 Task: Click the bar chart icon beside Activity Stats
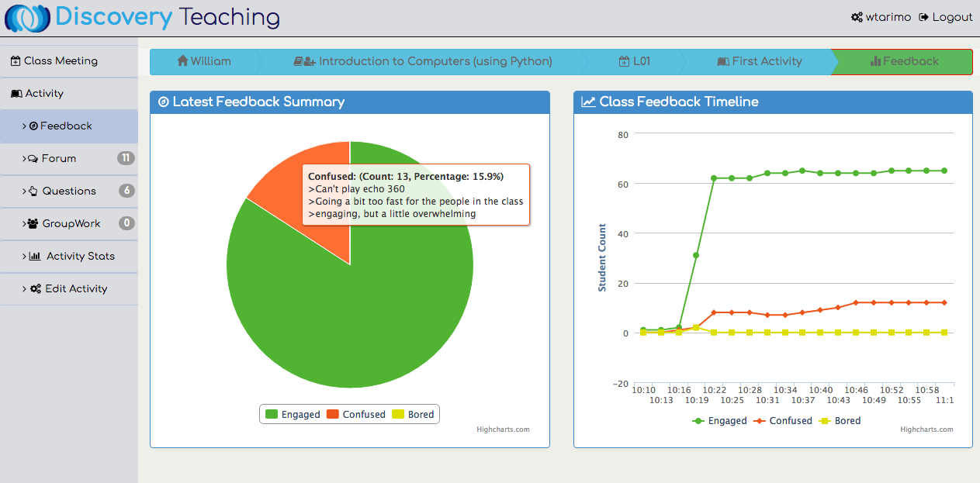click(x=35, y=257)
